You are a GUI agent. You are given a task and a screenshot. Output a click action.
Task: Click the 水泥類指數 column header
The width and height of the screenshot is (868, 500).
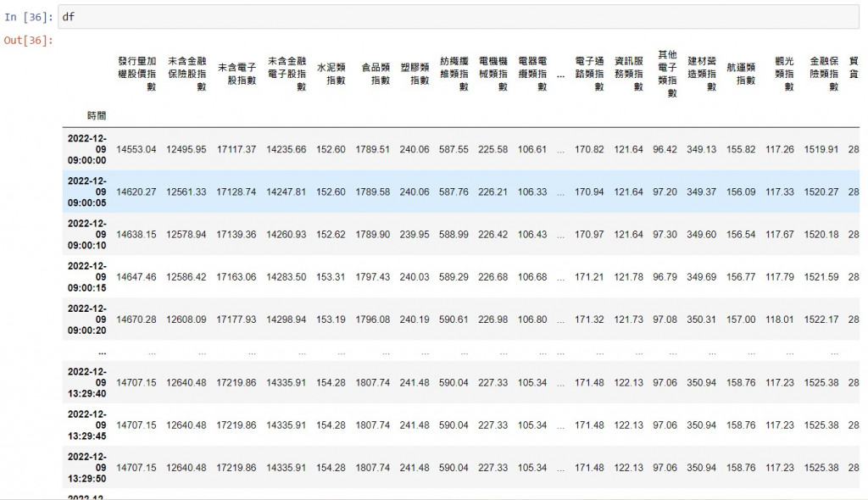[x=331, y=74]
